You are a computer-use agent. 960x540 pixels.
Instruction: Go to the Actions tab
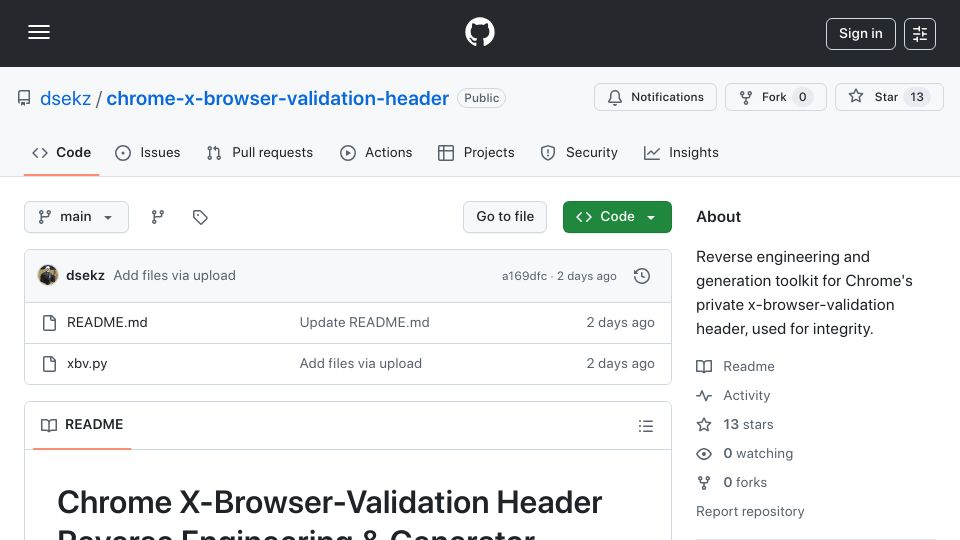[376, 152]
